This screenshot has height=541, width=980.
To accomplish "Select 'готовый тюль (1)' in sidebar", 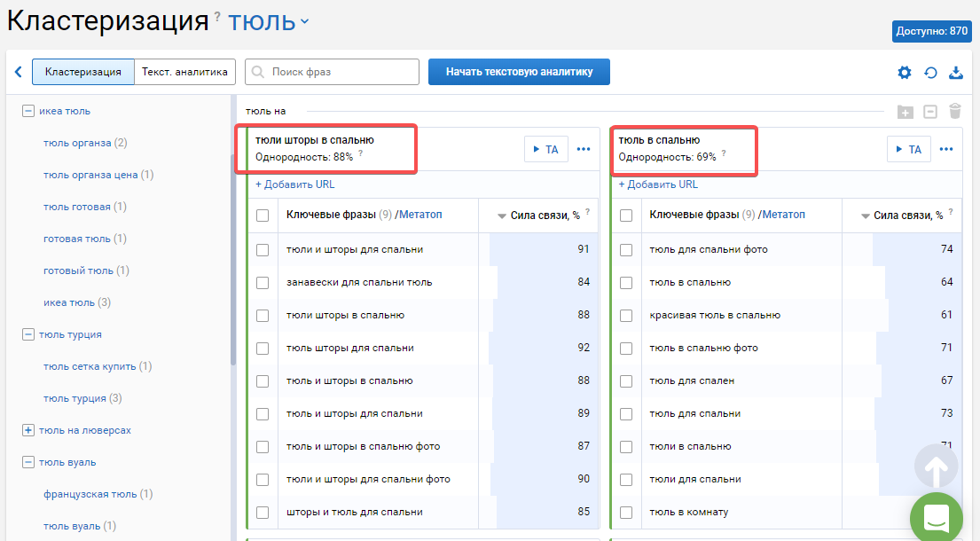I will click(86, 270).
